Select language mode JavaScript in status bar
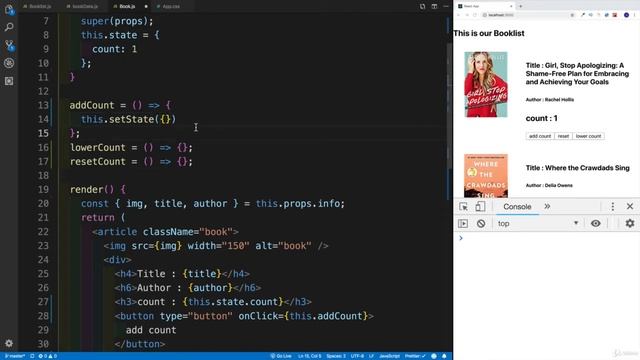The height and width of the screenshot is (360, 640). coord(389,356)
